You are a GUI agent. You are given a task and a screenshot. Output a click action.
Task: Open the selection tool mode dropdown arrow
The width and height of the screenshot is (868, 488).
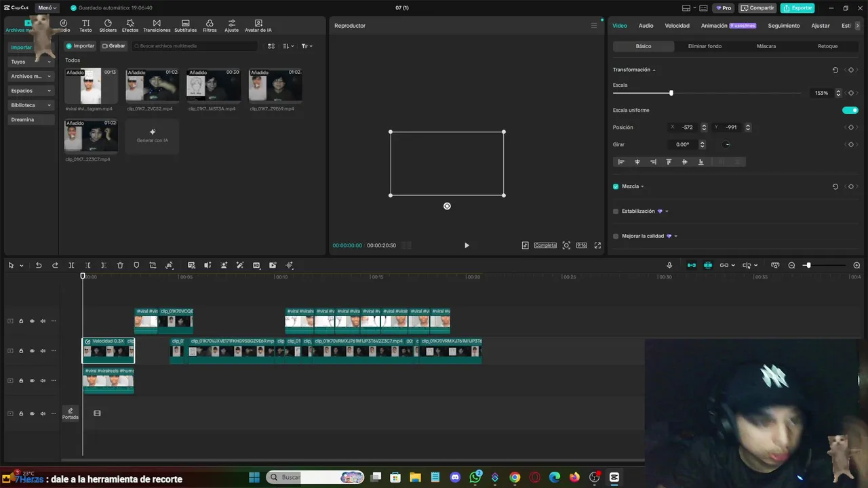pyautogui.click(x=21, y=266)
